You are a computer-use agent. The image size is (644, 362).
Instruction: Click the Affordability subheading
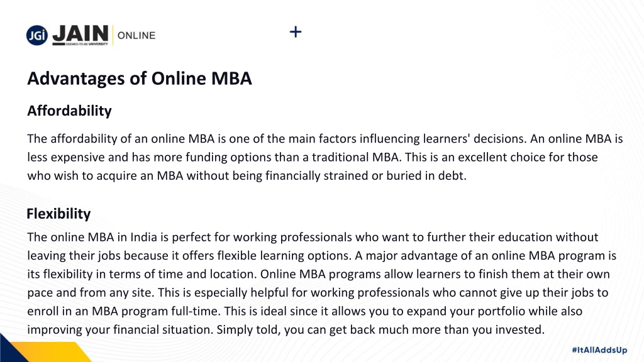pyautogui.click(x=69, y=111)
